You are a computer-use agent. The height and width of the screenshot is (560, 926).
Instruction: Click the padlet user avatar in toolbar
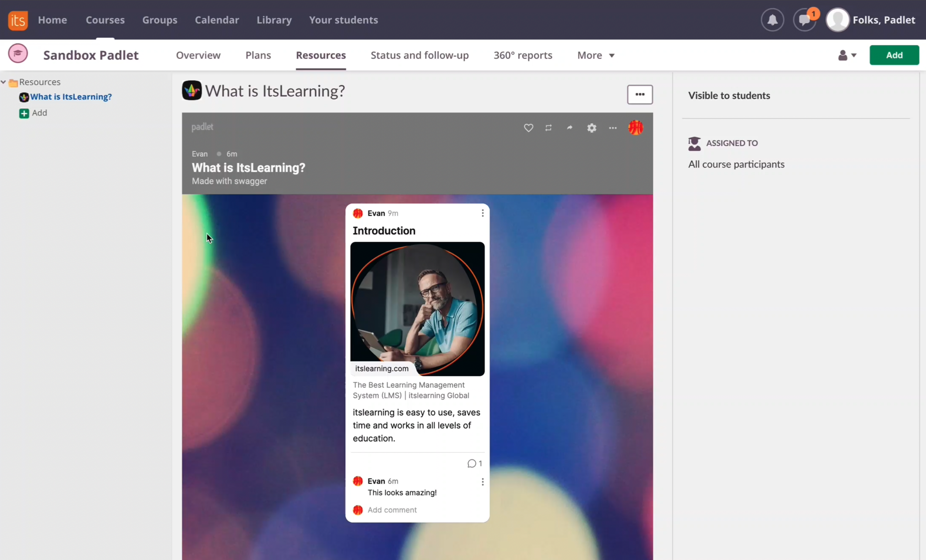point(636,128)
